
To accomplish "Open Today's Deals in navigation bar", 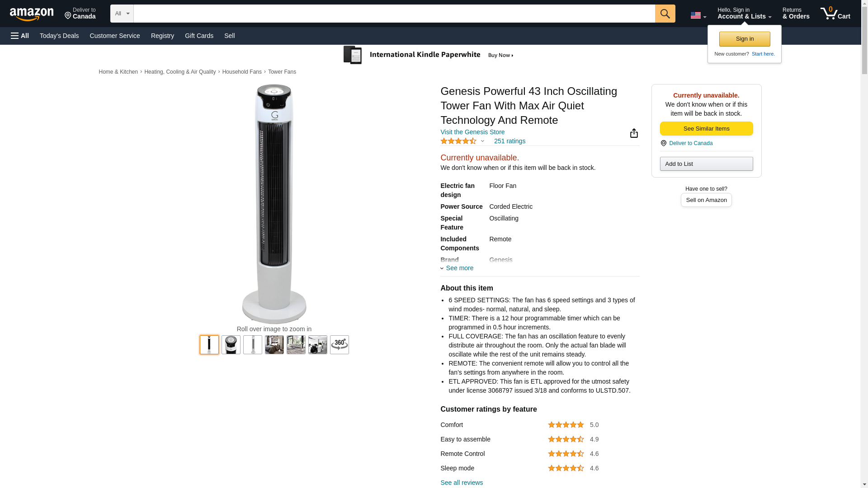I will 59,36.
